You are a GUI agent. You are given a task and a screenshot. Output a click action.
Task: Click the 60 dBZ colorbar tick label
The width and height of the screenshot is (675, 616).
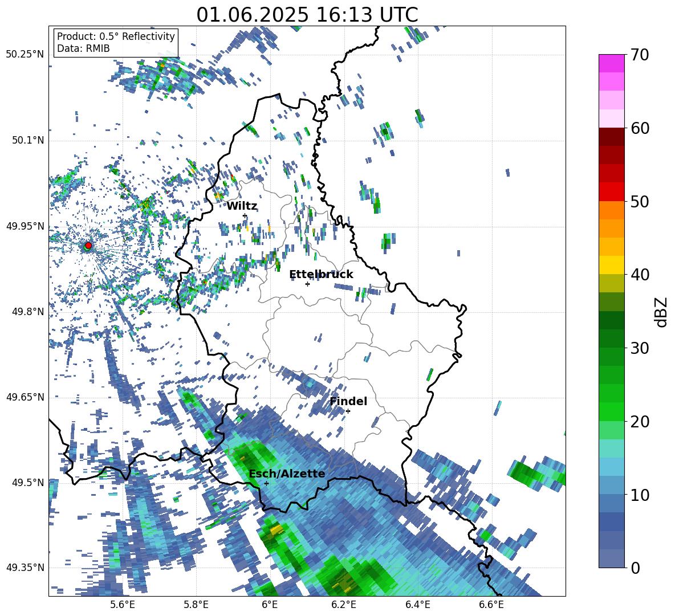pos(640,128)
